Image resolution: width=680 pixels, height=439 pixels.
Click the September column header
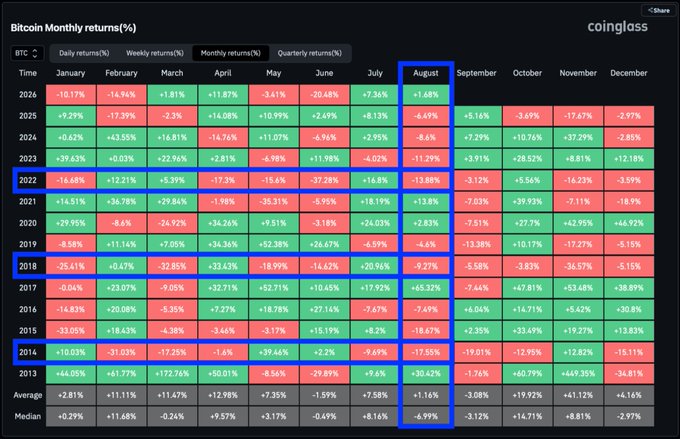coord(477,73)
